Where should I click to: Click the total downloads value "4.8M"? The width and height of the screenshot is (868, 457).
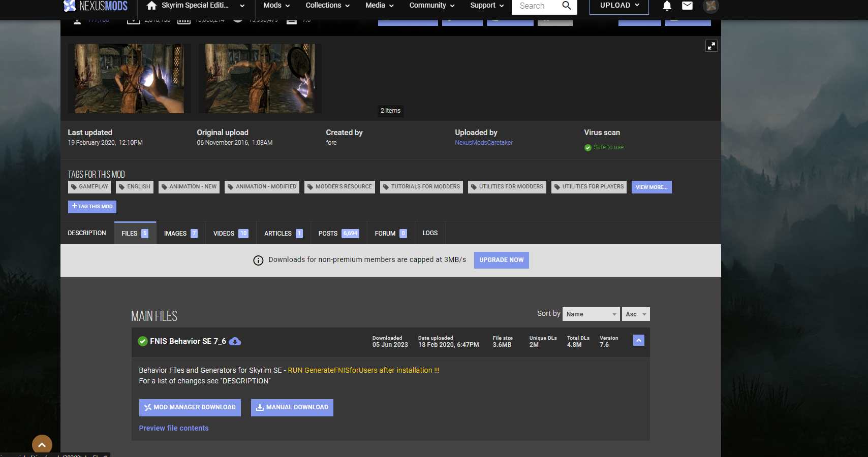point(574,345)
